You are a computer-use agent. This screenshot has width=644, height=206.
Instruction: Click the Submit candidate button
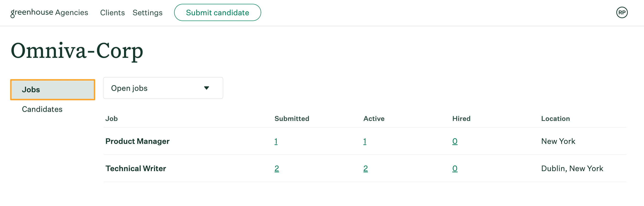coord(218,12)
